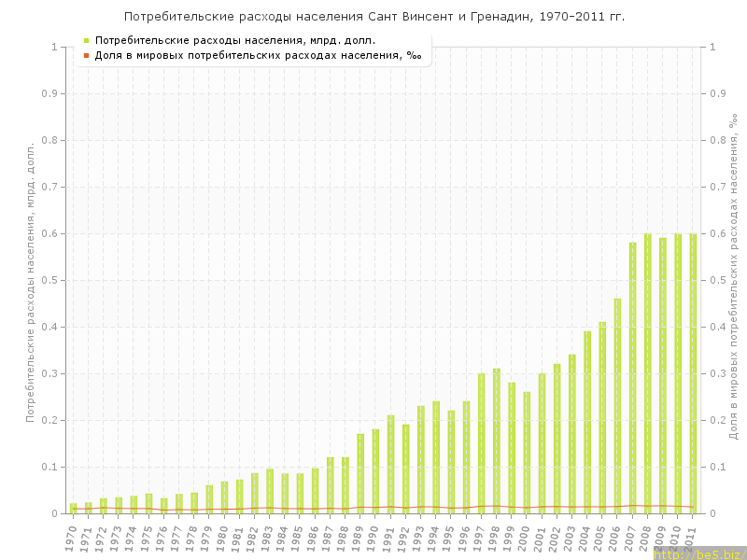747x560 pixels.
Task: Select the bar for year 2007
Action: pyautogui.click(x=632, y=378)
